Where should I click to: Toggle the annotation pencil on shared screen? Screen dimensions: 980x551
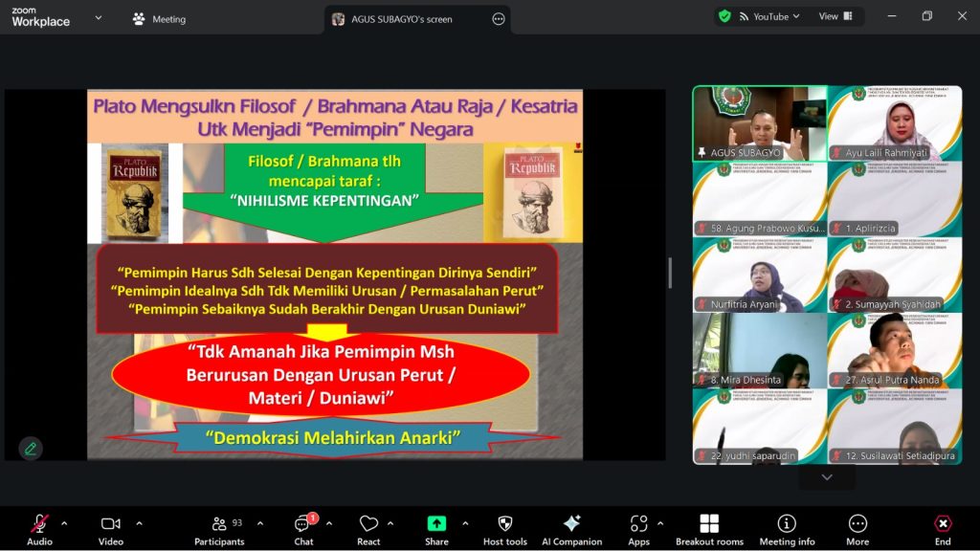tap(30, 448)
